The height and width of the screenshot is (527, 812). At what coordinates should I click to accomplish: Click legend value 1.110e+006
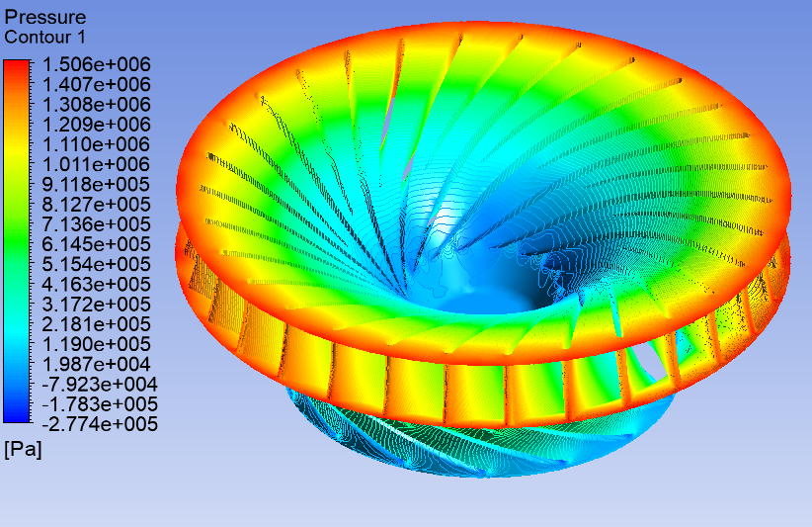pyautogui.click(x=97, y=144)
